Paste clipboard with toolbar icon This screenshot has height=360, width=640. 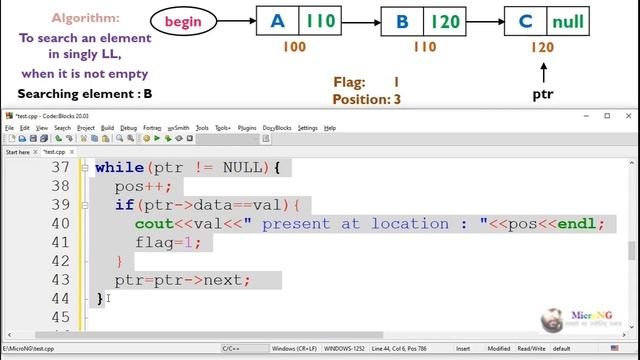coord(105,139)
